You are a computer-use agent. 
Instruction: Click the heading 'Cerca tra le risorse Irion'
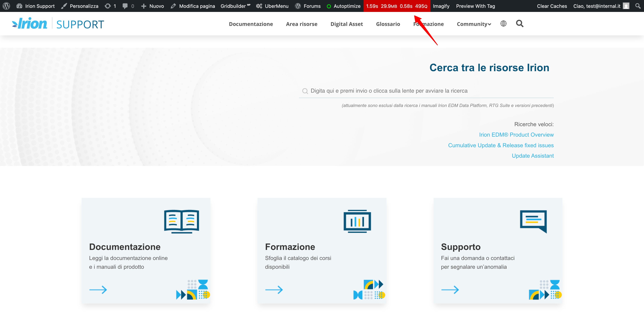(x=489, y=67)
